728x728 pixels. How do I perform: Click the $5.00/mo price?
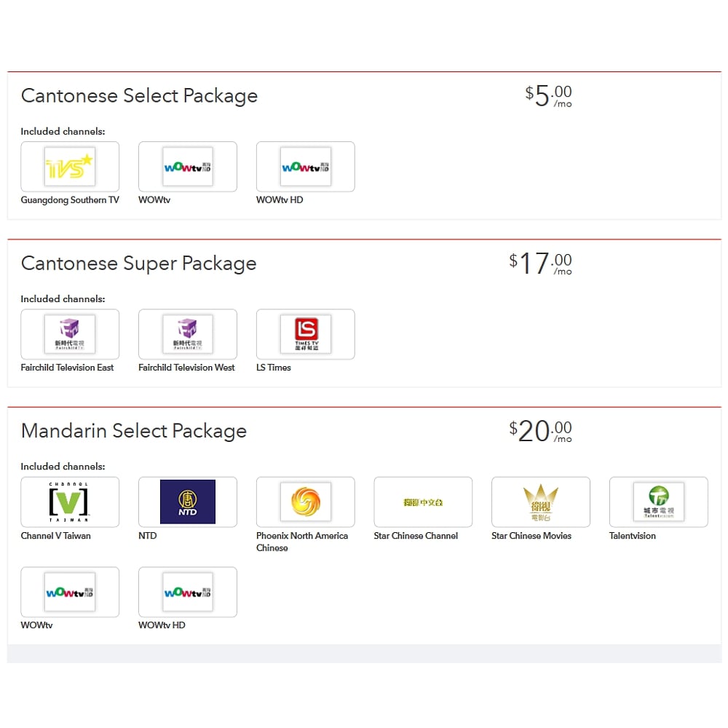coord(549,96)
